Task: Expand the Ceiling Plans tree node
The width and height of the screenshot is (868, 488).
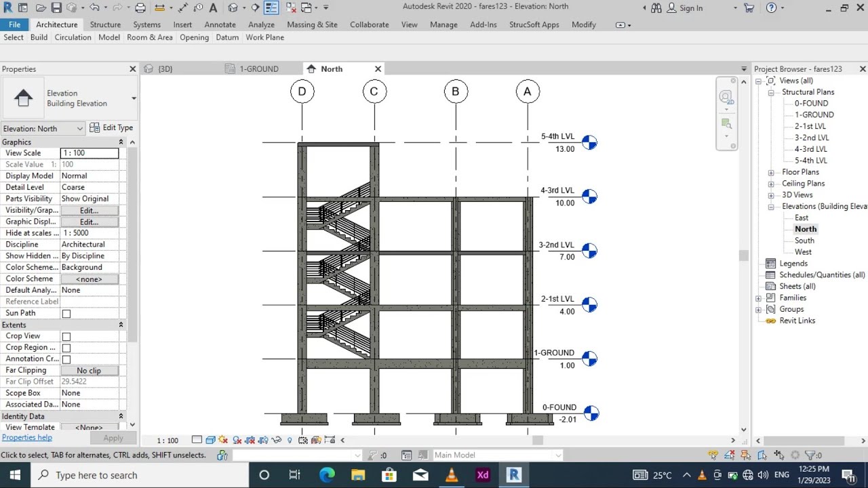Action: pyautogui.click(x=771, y=184)
